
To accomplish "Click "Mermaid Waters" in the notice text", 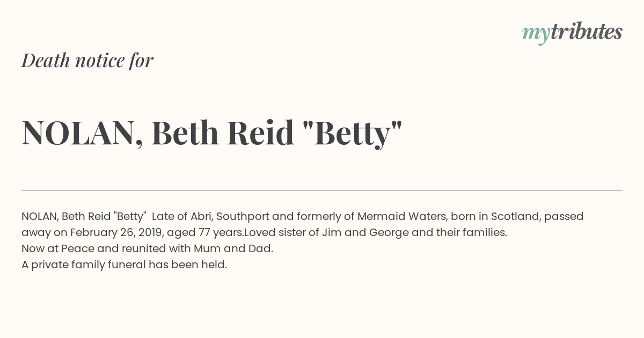I will coord(401,216).
